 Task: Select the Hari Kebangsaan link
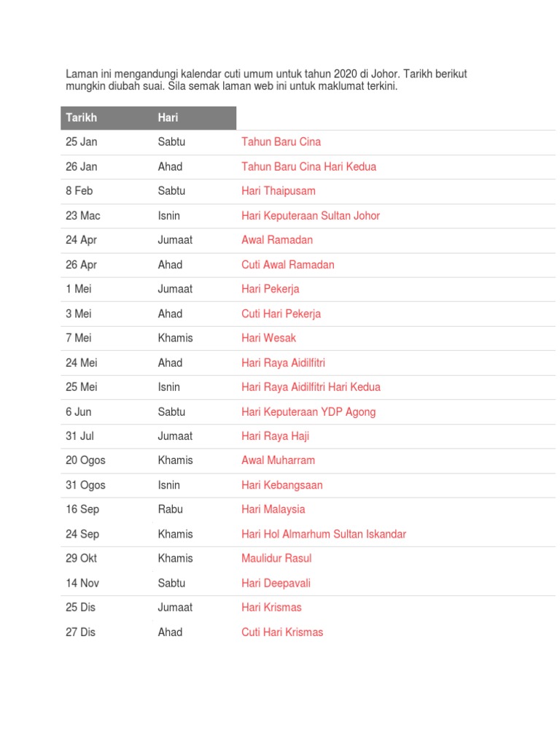point(282,485)
